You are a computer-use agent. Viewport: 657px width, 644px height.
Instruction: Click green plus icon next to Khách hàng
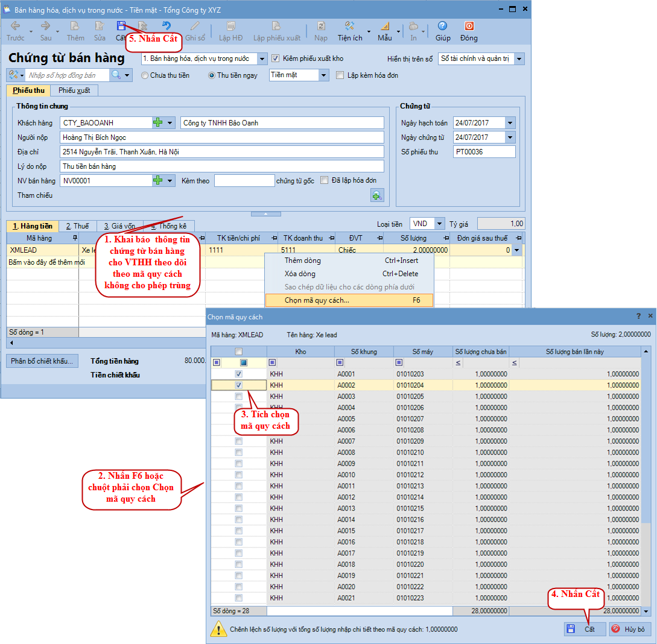(158, 123)
